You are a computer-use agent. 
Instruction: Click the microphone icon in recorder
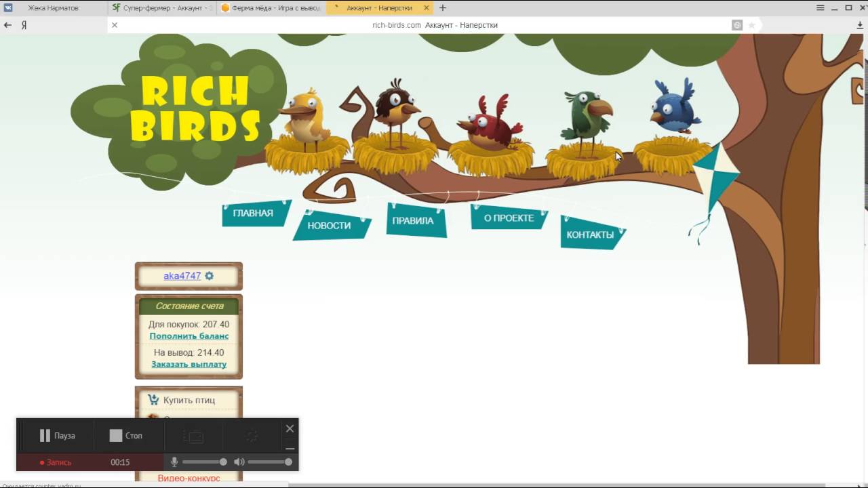(x=174, y=462)
